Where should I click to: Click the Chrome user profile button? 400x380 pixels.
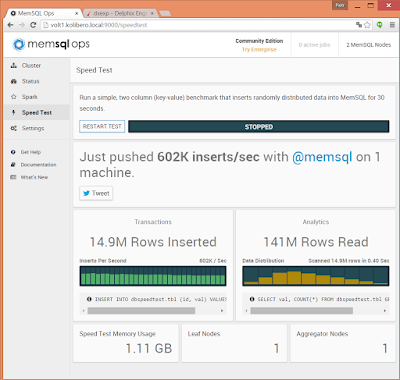pos(340,5)
